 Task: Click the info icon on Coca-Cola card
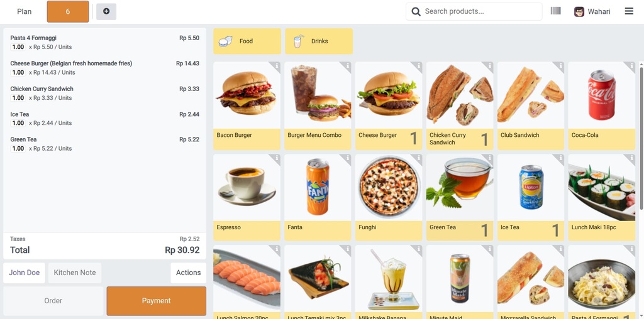tap(631, 65)
